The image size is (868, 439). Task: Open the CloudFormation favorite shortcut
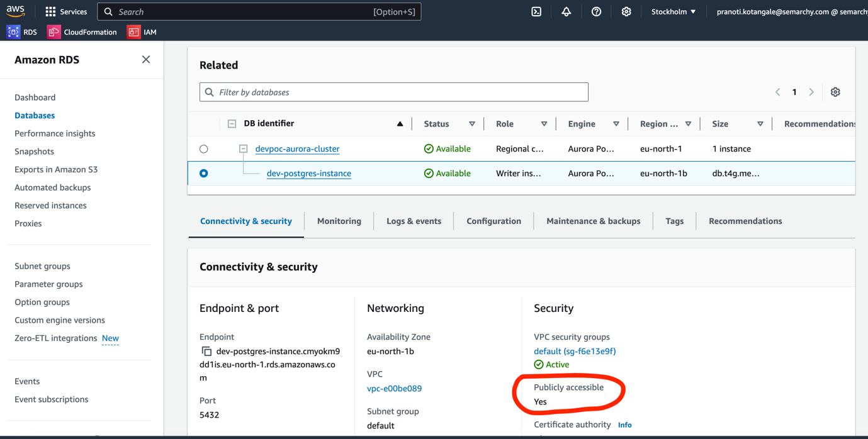tap(82, 31)
